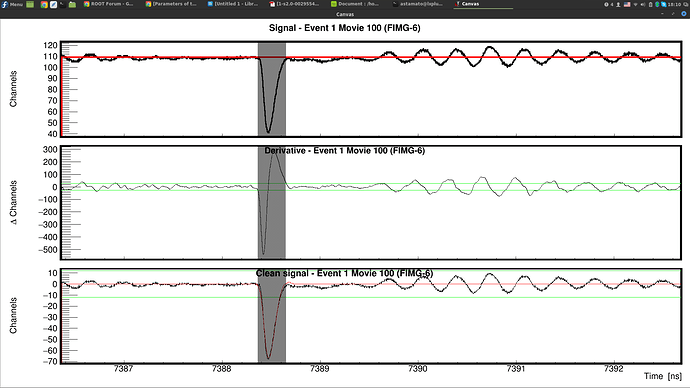Open the volume control tray icon
Screen dimensions: 690x388
point(643,4)
